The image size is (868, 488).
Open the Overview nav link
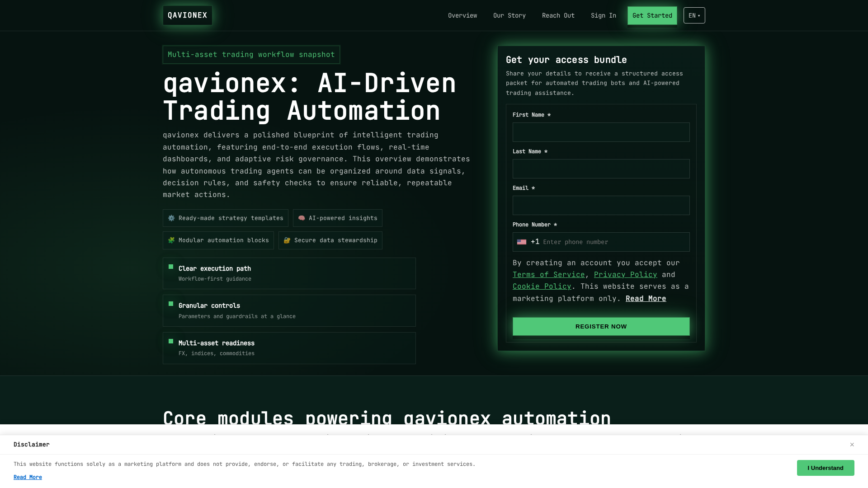[462, 15]
